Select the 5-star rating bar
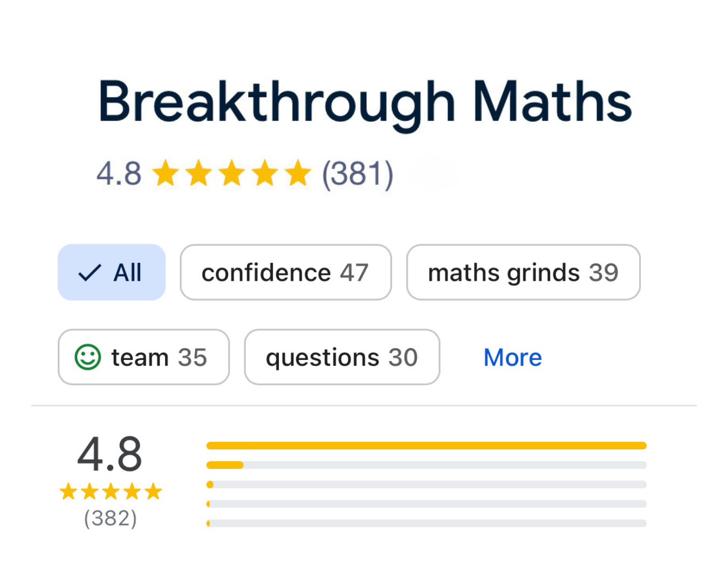 [426, 446]
